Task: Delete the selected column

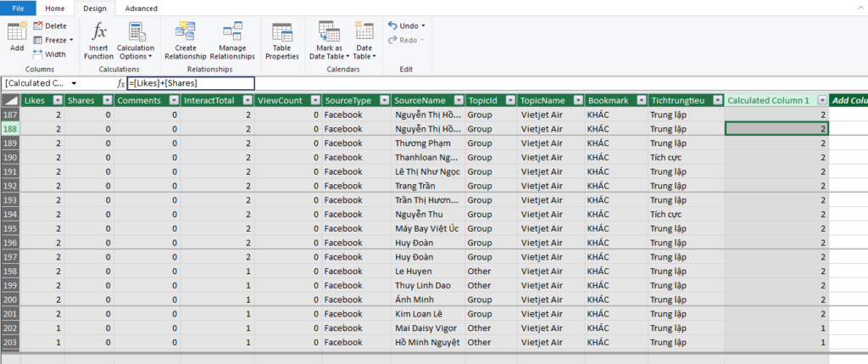Action: [x=50, y=25]
